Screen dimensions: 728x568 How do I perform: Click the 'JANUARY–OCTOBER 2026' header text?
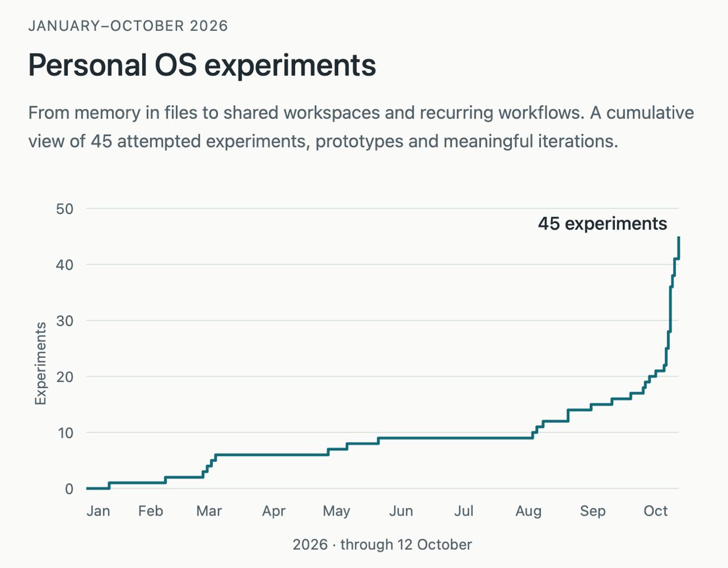tap(128, 26)
